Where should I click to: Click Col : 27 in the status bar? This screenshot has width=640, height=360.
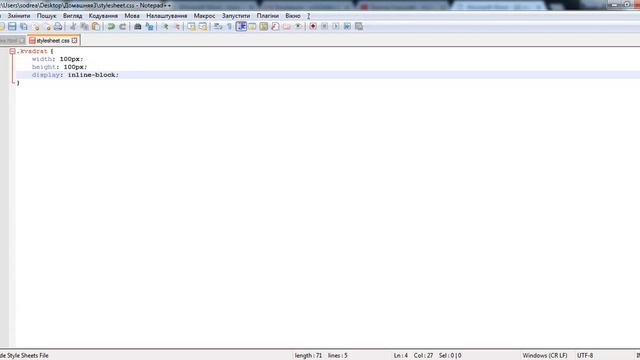tap(423, 356)
